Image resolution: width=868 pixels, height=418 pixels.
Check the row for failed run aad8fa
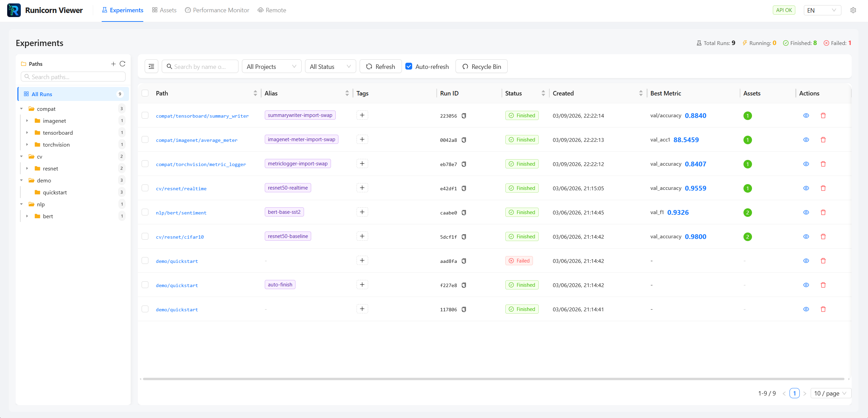(145, 261)
